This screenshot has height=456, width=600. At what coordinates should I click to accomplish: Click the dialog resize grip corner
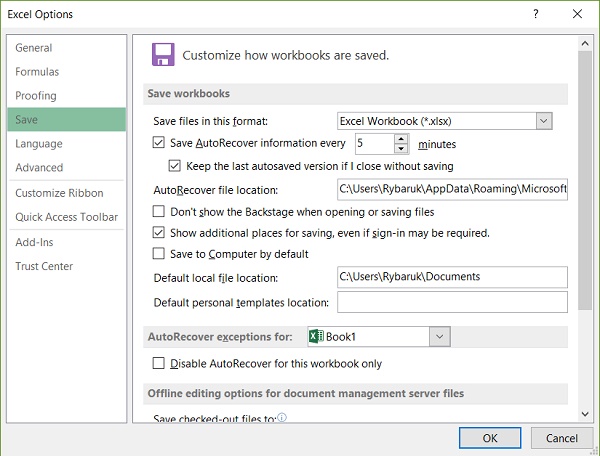click(x=595, y=451)
